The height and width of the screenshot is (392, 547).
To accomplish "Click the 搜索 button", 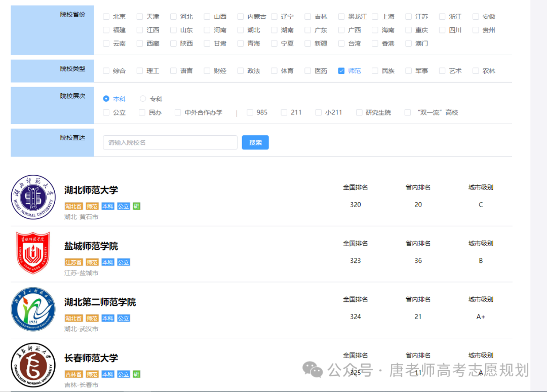I will click(x=255, y=142).
